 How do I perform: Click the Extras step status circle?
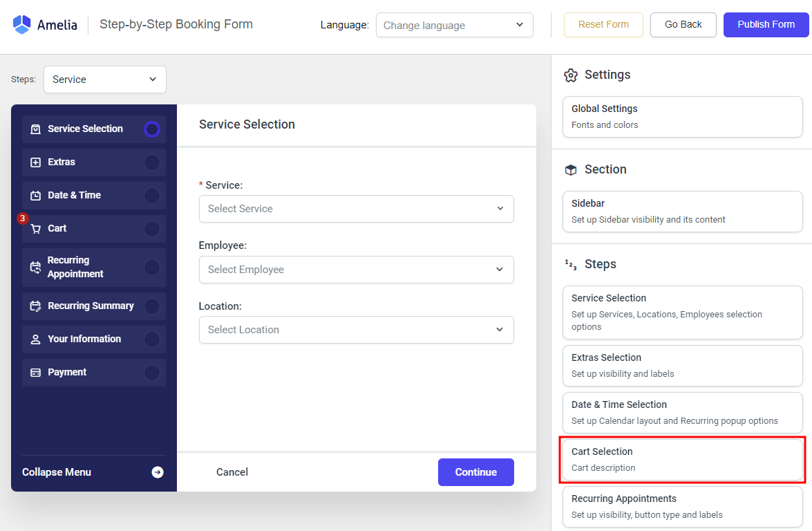pyautogui.click(x=152, y=162)
